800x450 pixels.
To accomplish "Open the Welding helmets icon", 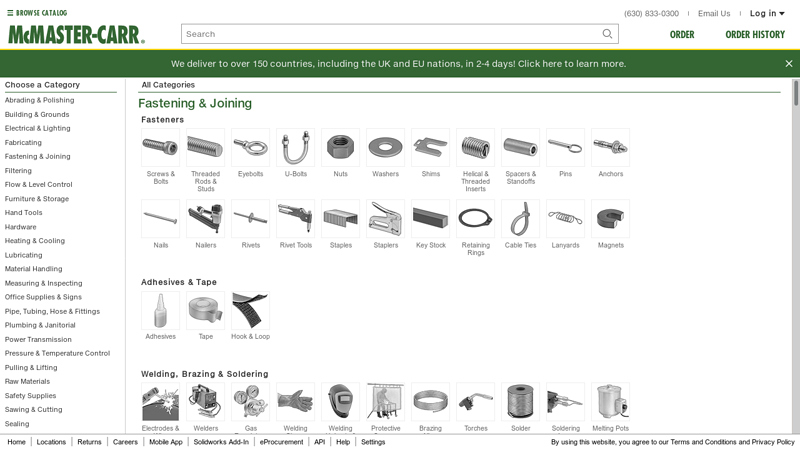I will (340, 402).
